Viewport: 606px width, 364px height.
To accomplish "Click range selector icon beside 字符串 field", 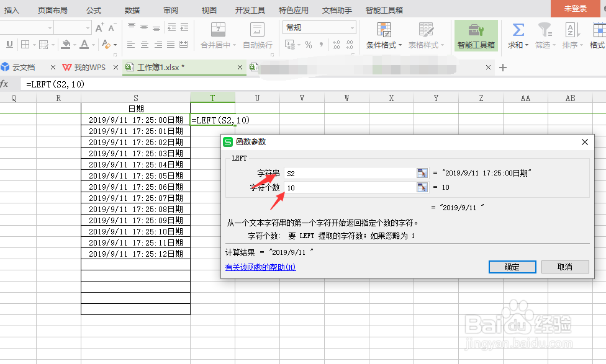I will pos(422,173).
